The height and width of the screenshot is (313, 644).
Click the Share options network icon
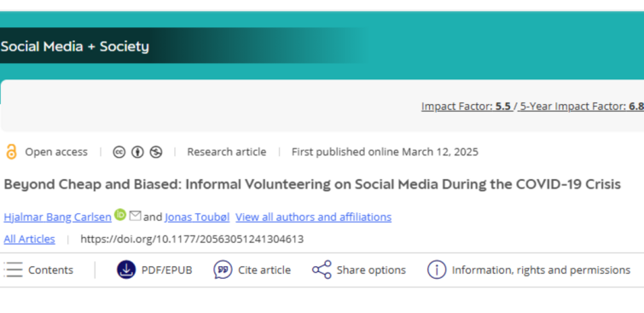tap(322, 270)
